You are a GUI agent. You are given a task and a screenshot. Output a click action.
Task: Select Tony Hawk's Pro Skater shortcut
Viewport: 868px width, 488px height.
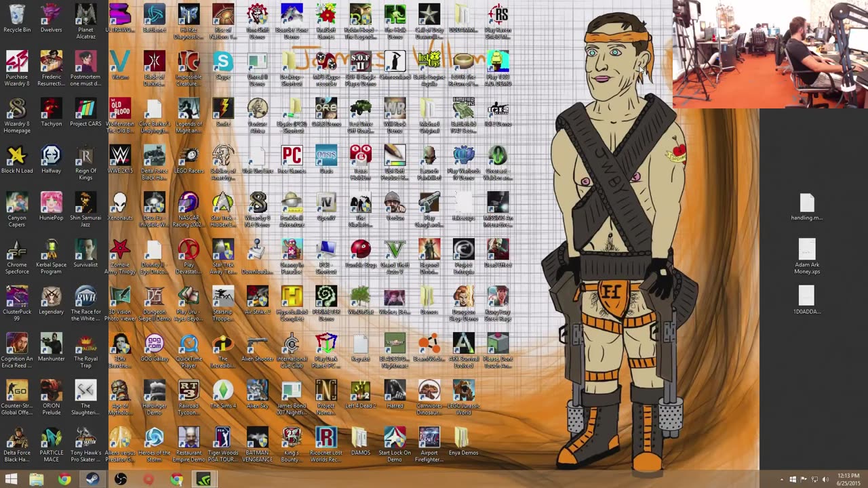(85, 443)
